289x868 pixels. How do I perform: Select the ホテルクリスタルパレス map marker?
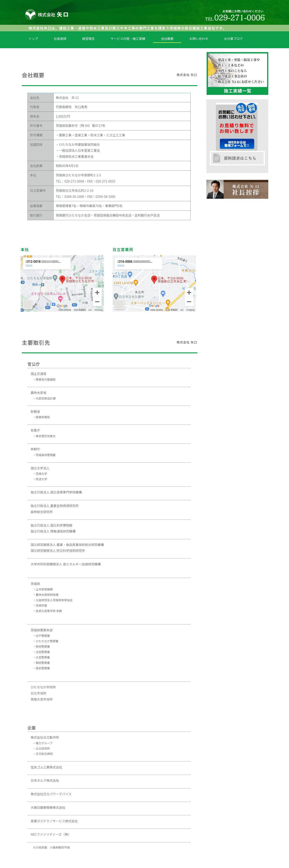click(61, 299)
